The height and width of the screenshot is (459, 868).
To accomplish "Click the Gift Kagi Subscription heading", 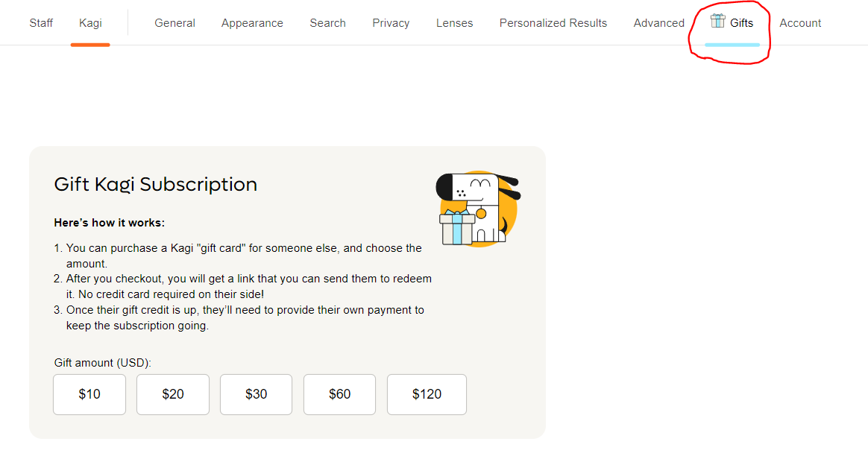I will click(155, 184).
